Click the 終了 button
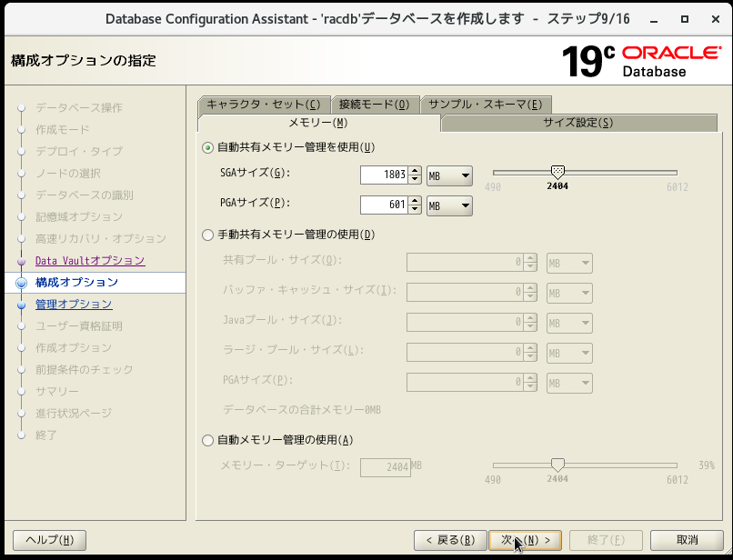The width and height of the screenshot is (733, 560). (606, 540)
